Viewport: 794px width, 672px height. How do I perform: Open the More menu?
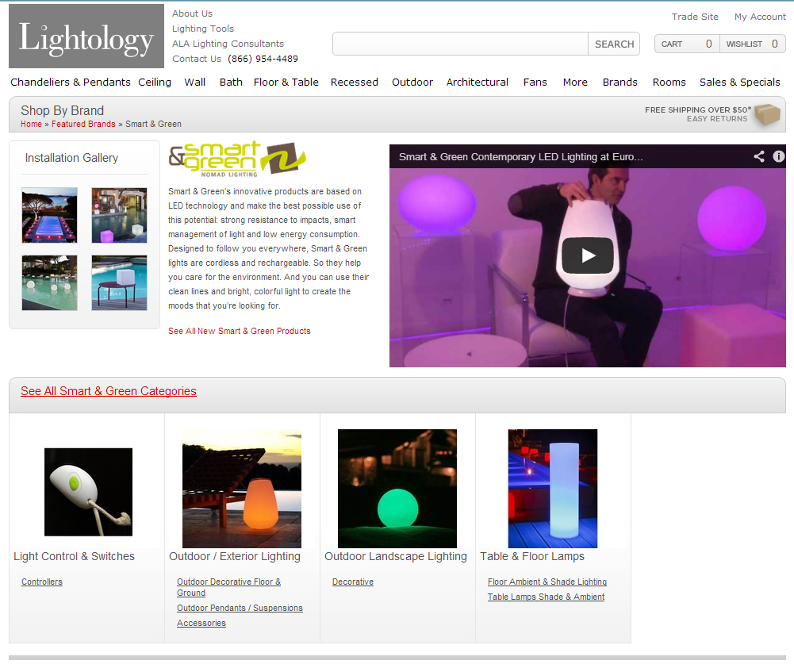(x=575, y=82)
